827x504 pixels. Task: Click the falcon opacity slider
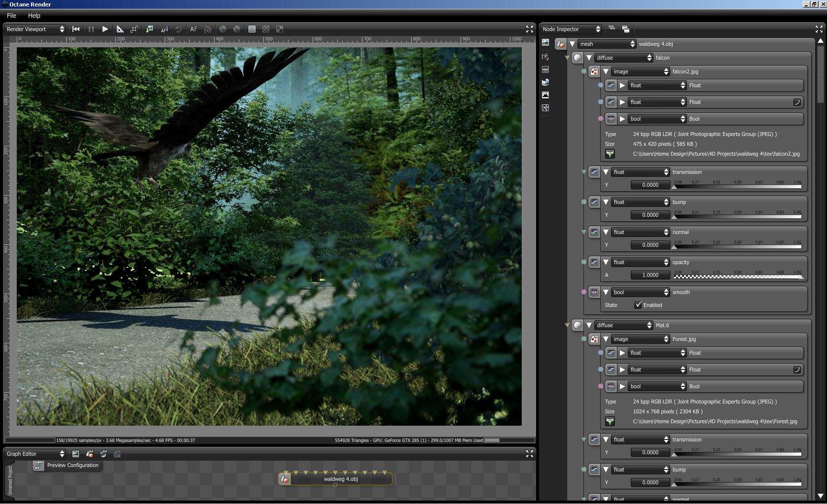pos(738,275)
